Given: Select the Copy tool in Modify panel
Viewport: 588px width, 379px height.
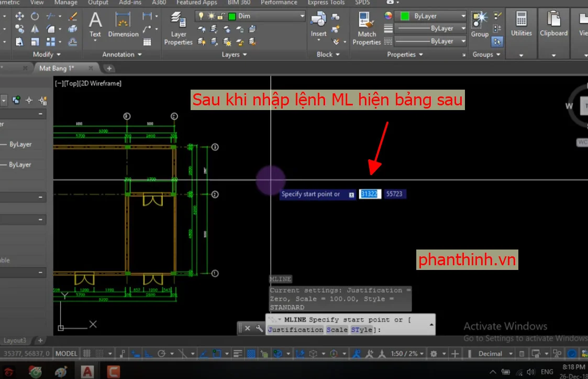Looking at the screenshot, I should (x=19, y=29).
